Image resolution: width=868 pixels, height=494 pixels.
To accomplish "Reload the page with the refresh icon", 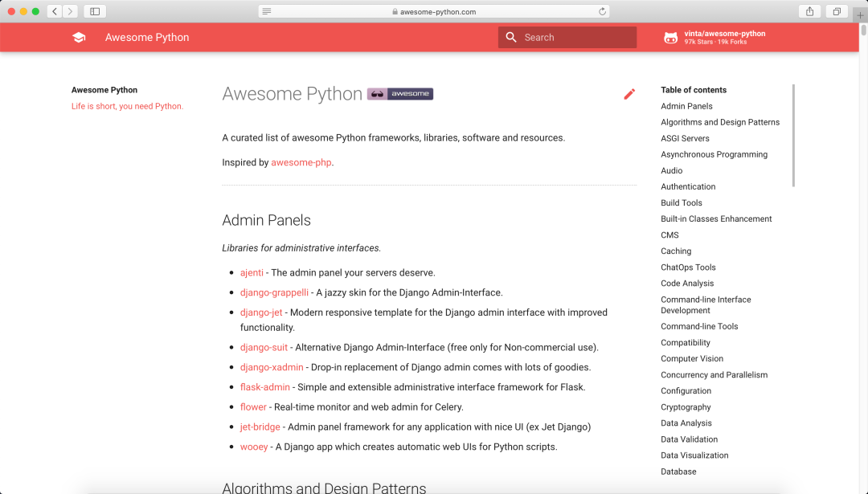I will pos(602,11).
